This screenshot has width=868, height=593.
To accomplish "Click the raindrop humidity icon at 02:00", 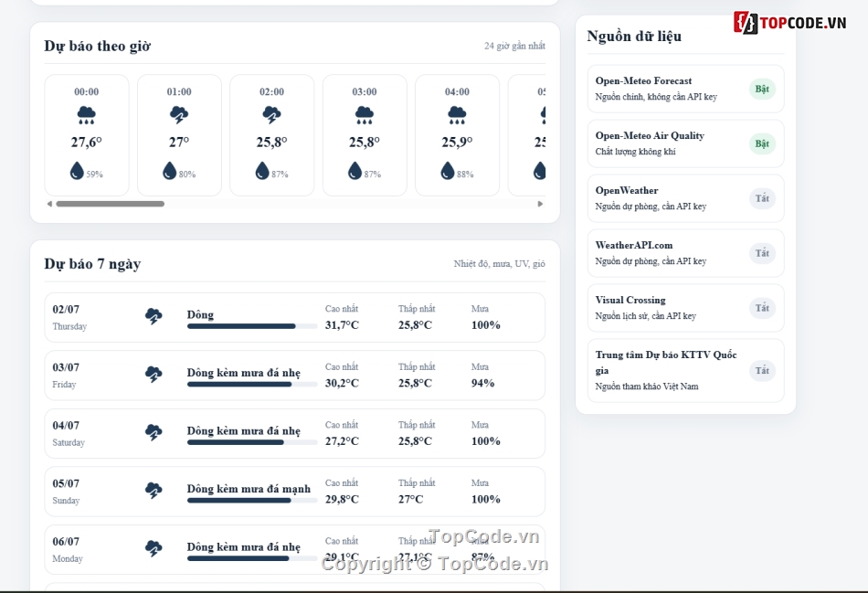I will click(x=262, y=171).
